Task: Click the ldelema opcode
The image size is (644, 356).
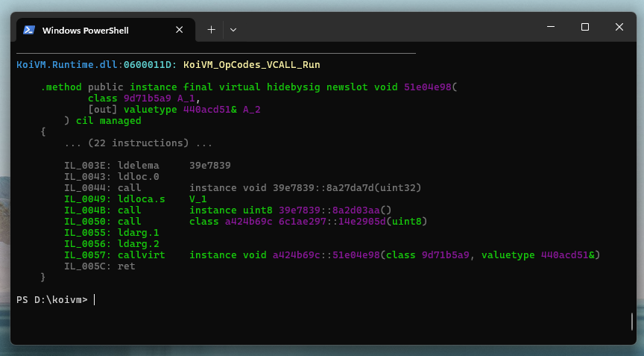Action: pyautogui.click(x=139, y=165)
